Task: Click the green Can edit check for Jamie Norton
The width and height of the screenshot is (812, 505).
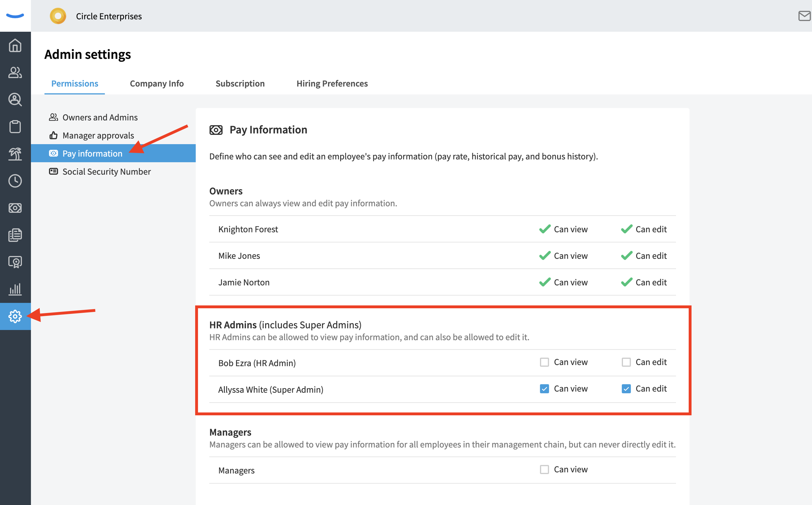Action: pyautogui.click(x=627, y=282)
